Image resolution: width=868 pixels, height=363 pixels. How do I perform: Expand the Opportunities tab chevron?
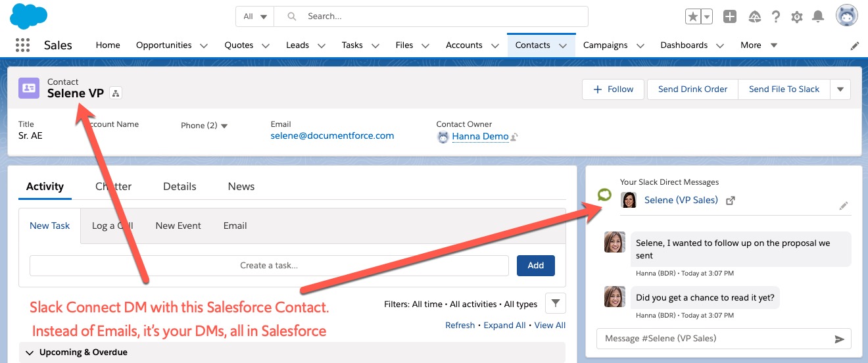[x=204, y=46]
